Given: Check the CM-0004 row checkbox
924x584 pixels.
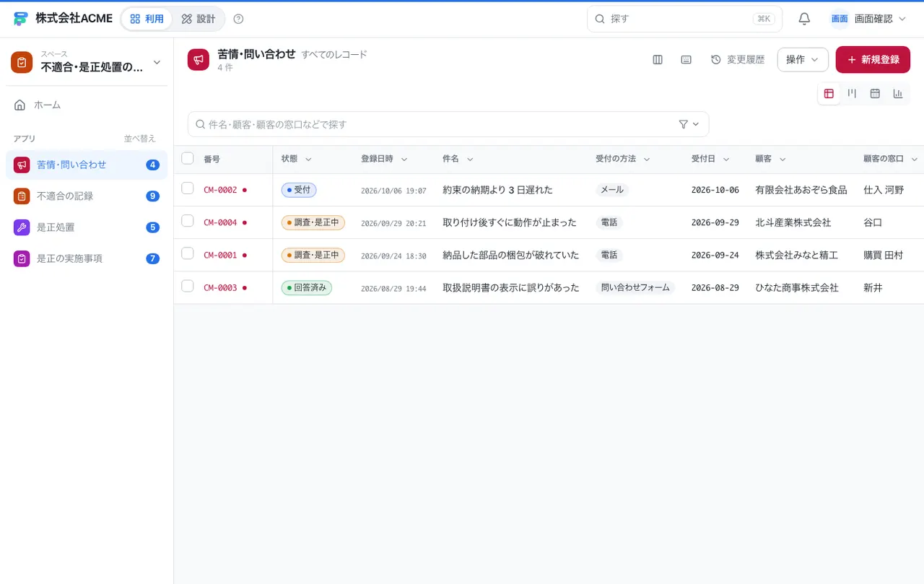Looking at the screenshot, I should click(x=188, y=221).
